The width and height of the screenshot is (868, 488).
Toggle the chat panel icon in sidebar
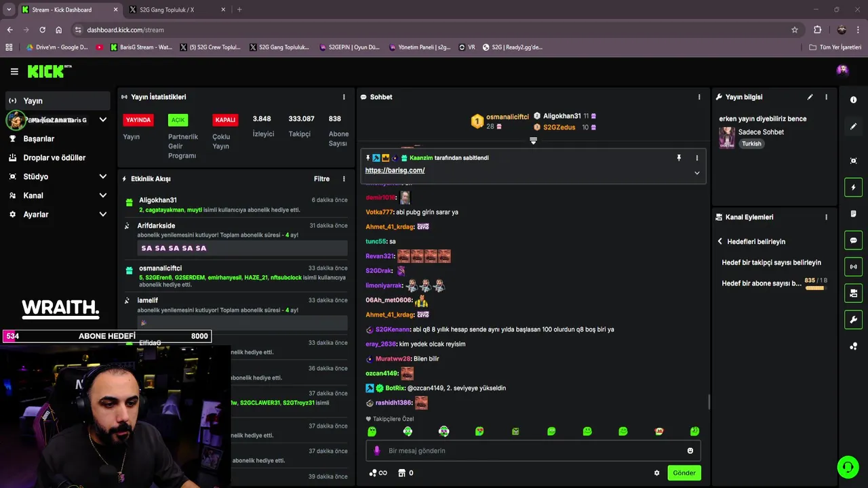click(853, 240)
